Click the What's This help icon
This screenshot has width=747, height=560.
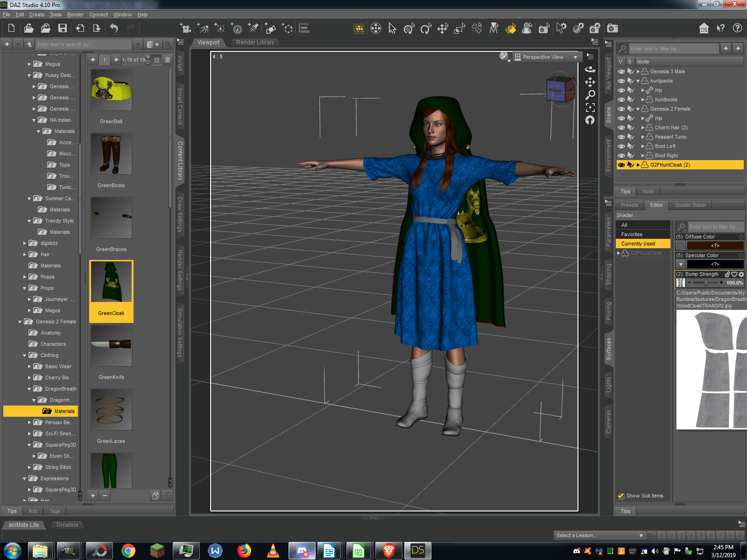coord(721,28)
